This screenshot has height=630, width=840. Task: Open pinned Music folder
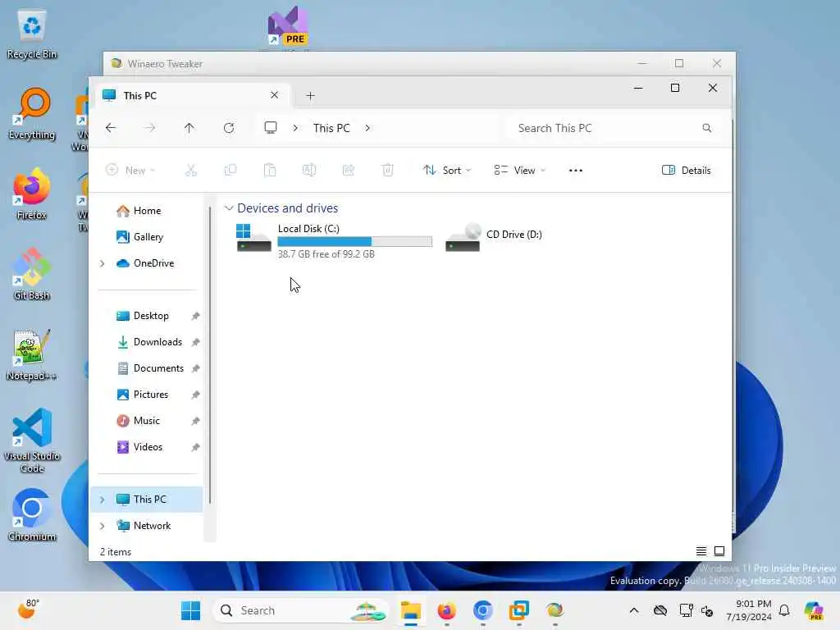tap(146, 421)
